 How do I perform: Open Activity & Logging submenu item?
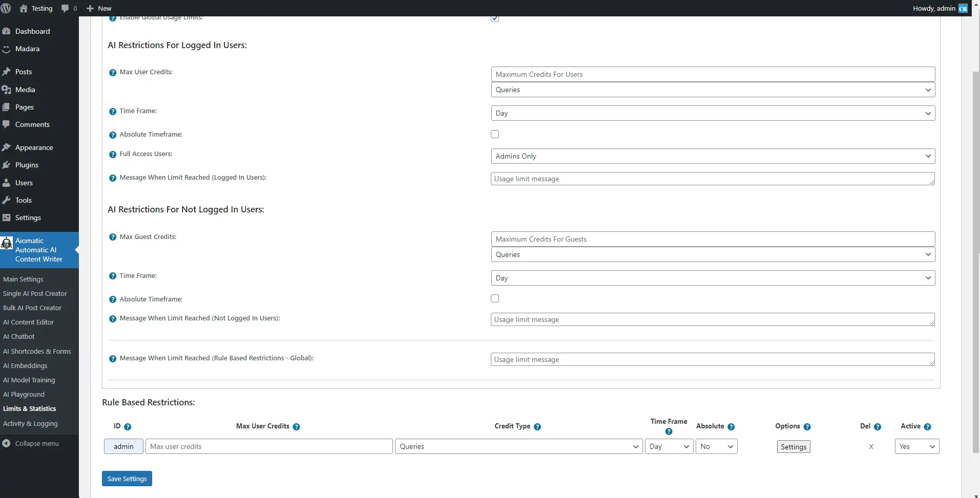(x=30, y=423)
